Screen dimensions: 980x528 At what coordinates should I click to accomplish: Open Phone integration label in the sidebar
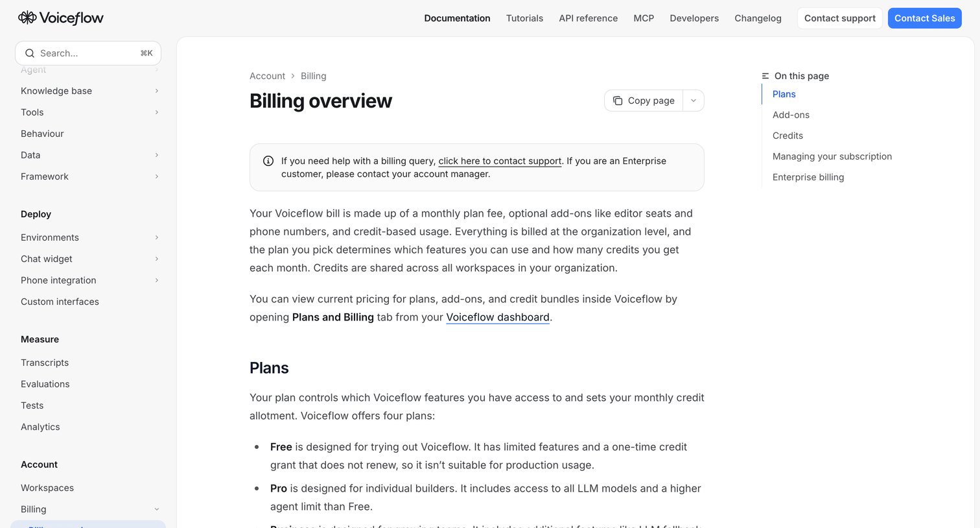[x=58, y=280]
